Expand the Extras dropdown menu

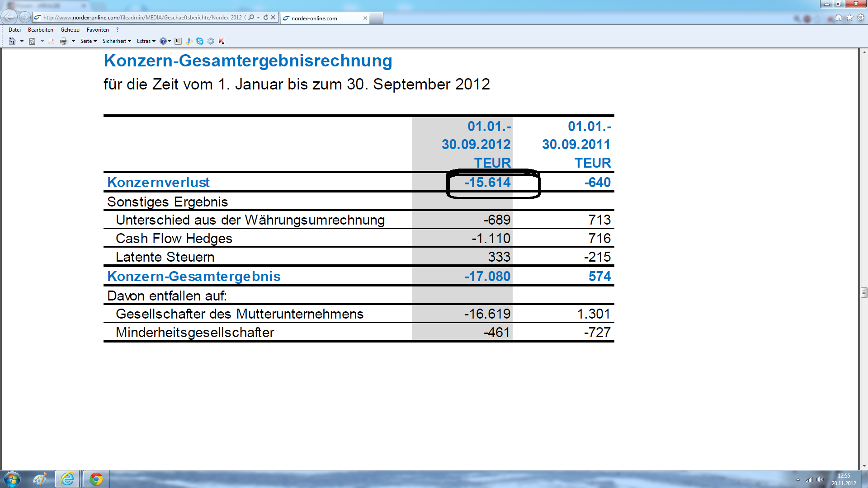point(146,41)
